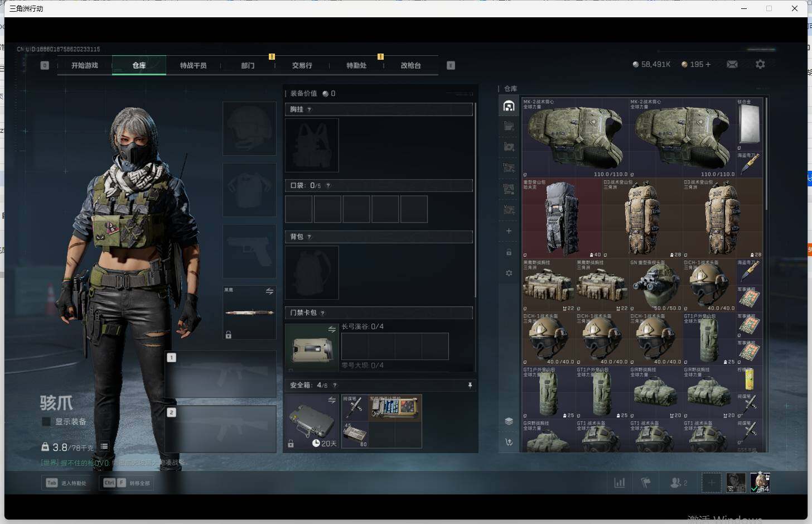812x524 pixels.
Task: Click the flag icon in bottom bar
Action: 646,483
